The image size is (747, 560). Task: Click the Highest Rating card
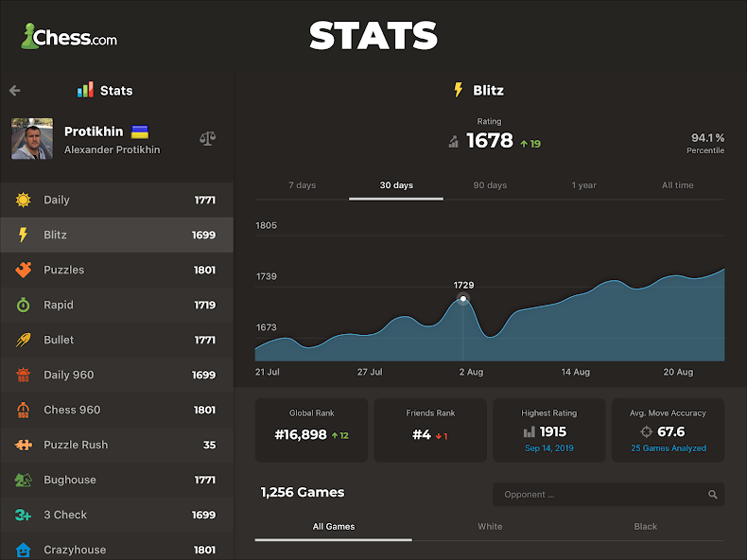pyautogui.click(x=548, y=429)
